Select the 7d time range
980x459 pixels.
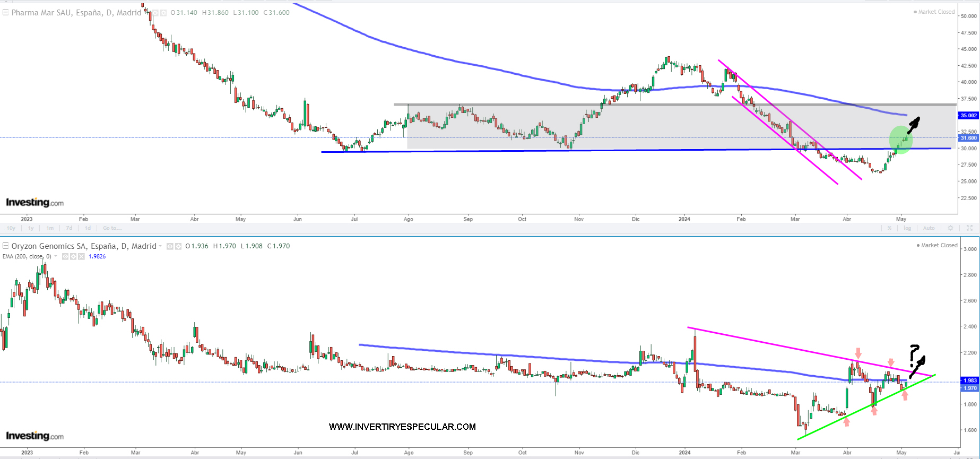point(69,228)
